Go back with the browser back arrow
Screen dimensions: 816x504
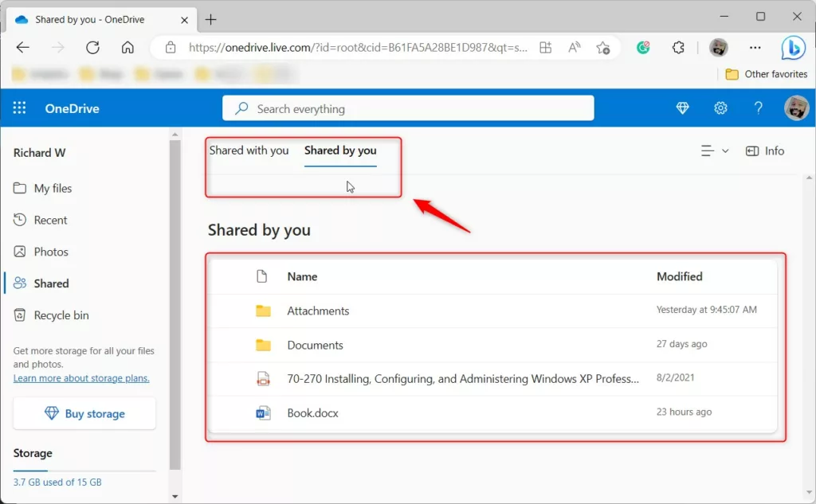tap(22, 47)
